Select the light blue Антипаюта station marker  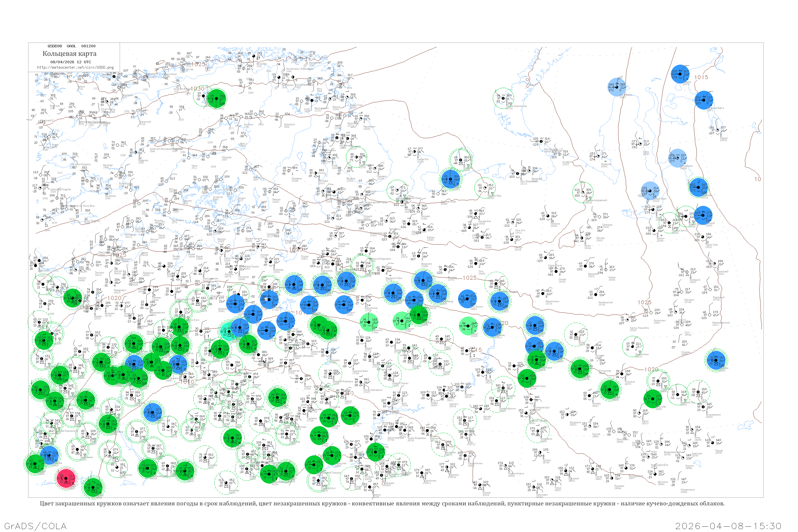(x=677, y=158)
